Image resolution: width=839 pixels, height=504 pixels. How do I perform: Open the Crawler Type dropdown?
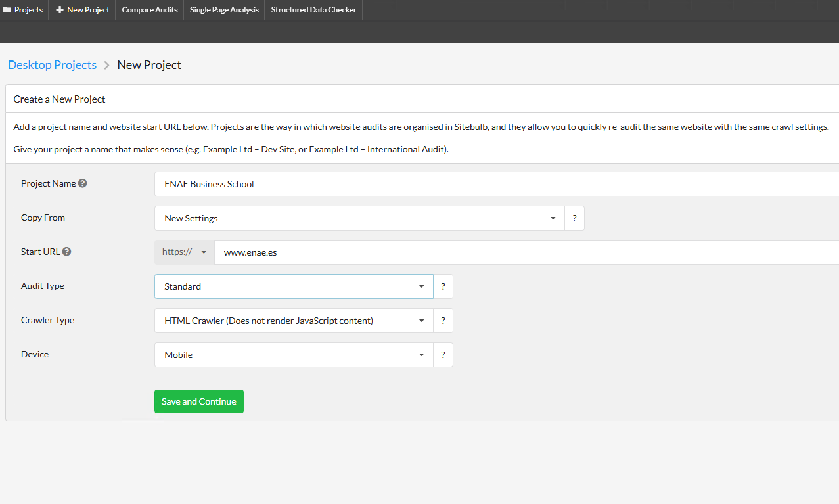(x=294, y=321)
